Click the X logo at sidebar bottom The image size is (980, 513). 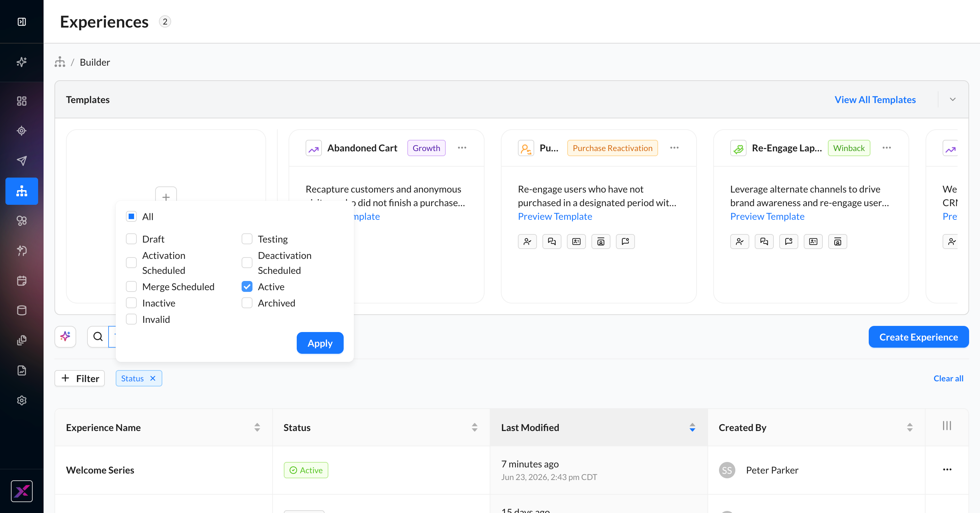click(22, 491)
